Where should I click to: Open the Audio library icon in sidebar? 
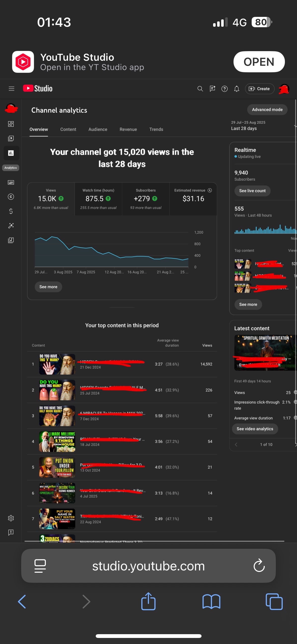coord(11,240)
